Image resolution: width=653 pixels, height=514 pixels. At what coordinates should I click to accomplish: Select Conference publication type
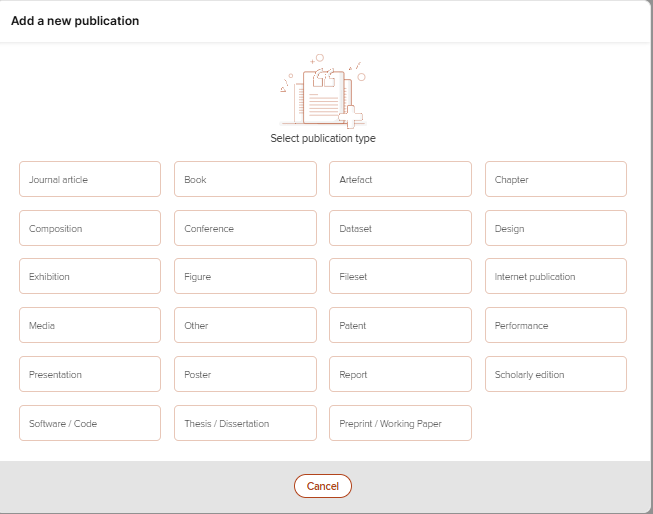[245, 228]
